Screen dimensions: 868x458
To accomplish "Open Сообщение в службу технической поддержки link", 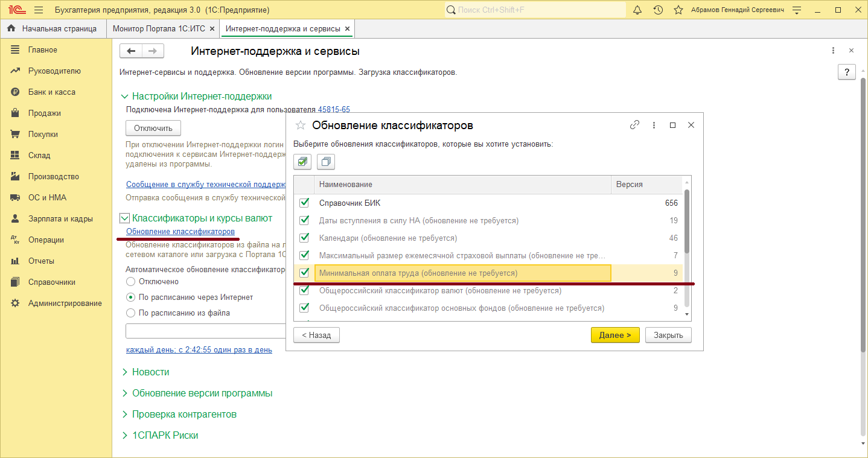I will coord(205,184).
